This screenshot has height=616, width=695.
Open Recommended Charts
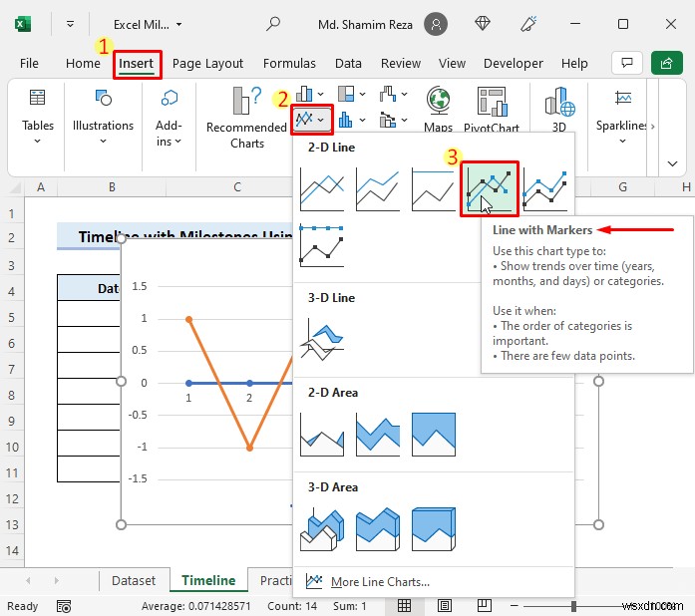[246, 117]
